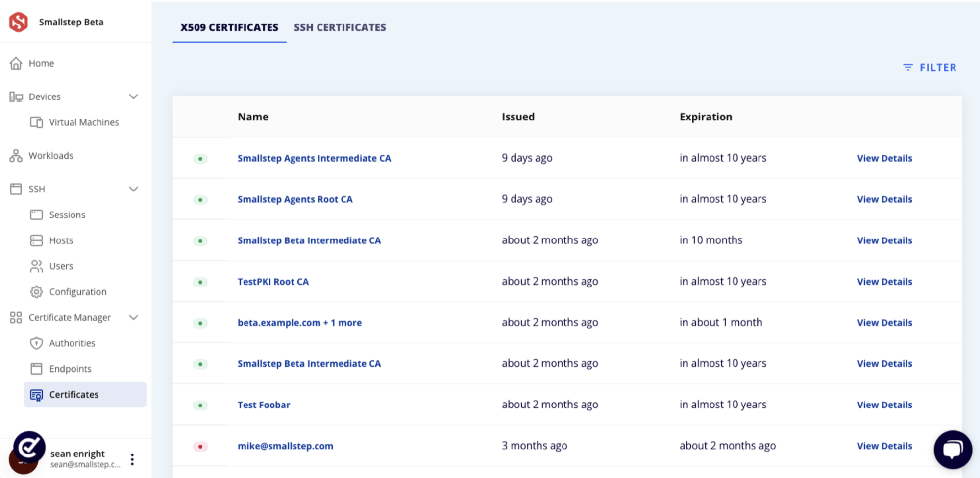Click the Devices icon in sidebar

pos(16,97)
